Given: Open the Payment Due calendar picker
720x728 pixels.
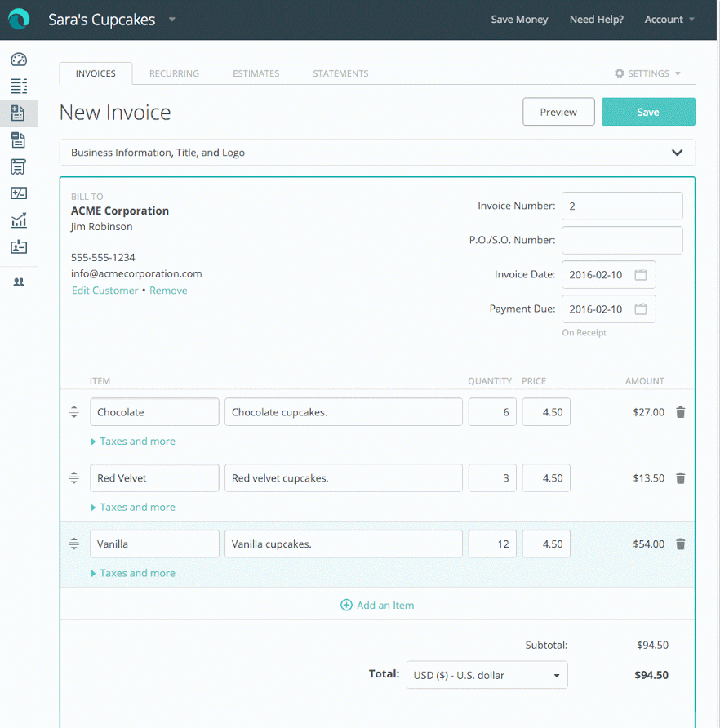Looking at the screenshot, I should 641,309.
